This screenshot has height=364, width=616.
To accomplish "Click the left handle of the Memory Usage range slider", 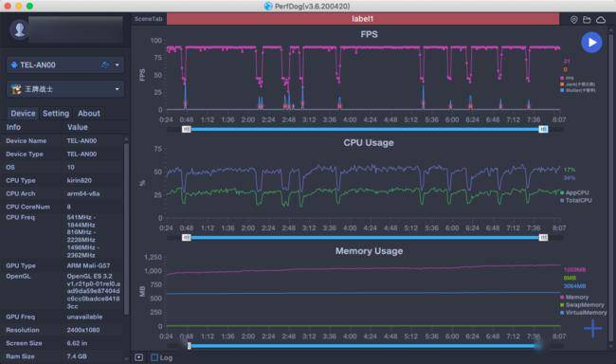I will pyautogui.click(x=189, y=346).
